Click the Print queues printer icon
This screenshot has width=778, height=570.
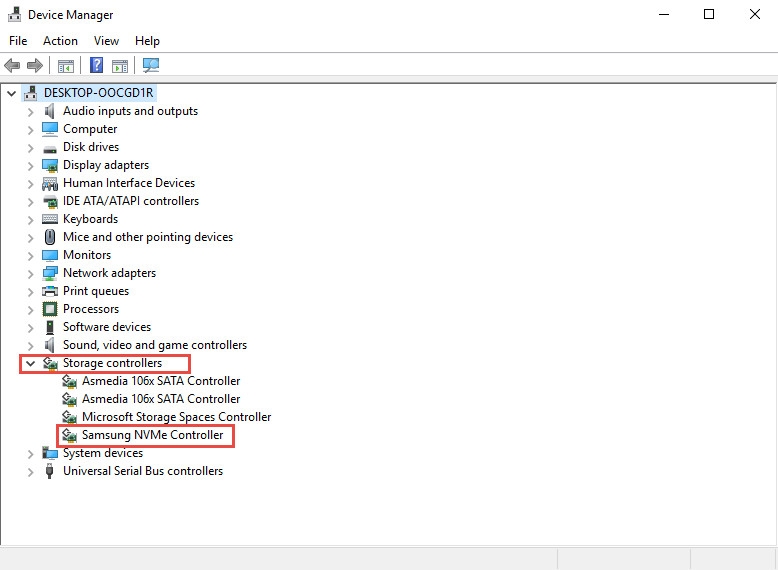pos(50,291)
